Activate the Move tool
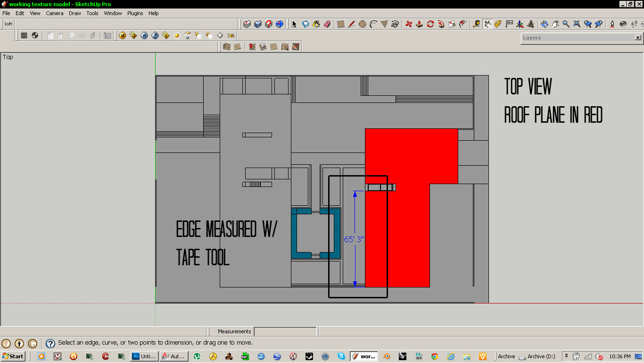Screen dimensions: 644x363 click(x=408, y=24)
